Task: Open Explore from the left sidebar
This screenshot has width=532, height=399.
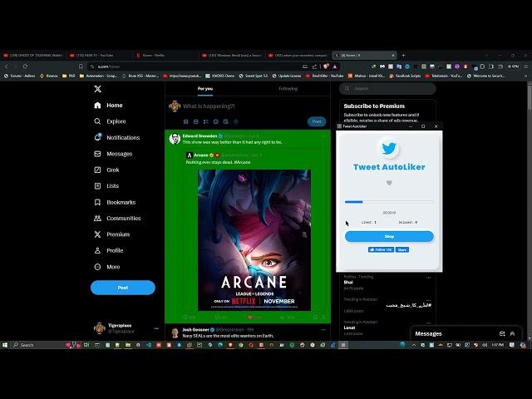Action: [x=116, y=121]
